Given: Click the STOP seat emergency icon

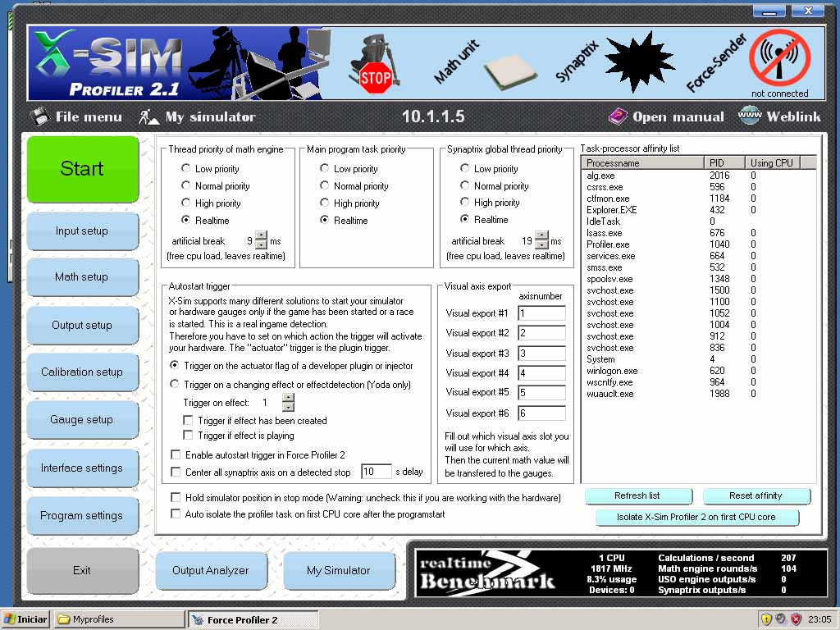Looking at the screenshot, I should (x=375, y=66).
